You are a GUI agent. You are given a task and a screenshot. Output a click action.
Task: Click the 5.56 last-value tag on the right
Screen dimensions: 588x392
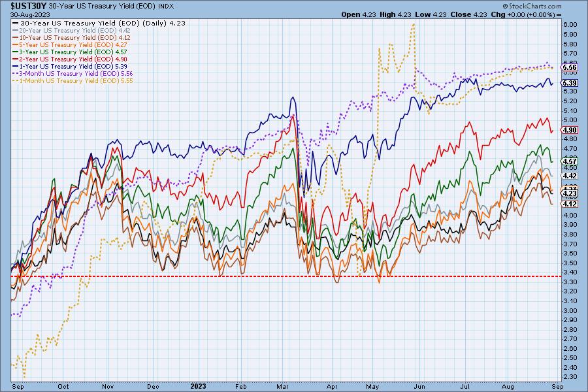pyautogui.click(x=570, y=67)
